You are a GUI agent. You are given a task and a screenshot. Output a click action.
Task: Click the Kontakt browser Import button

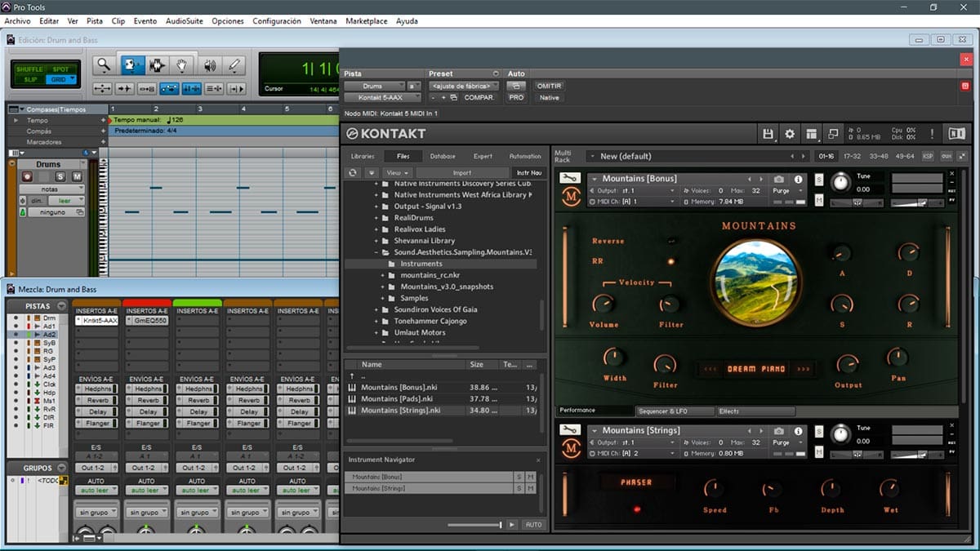click(x=462, y=172)
